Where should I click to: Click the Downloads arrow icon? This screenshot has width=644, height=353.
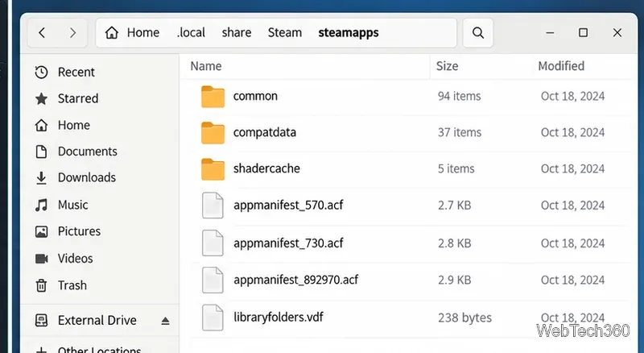click(41, 178)
